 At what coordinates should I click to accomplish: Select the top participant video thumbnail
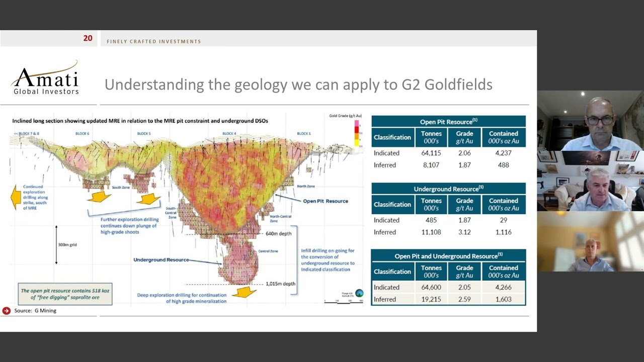pos(590,121)
